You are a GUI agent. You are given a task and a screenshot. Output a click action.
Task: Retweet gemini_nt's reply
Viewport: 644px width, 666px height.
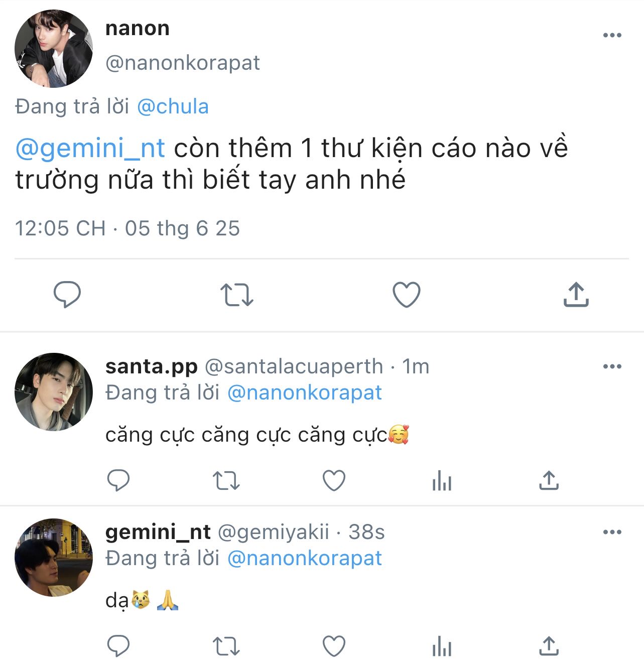(226, 646)
